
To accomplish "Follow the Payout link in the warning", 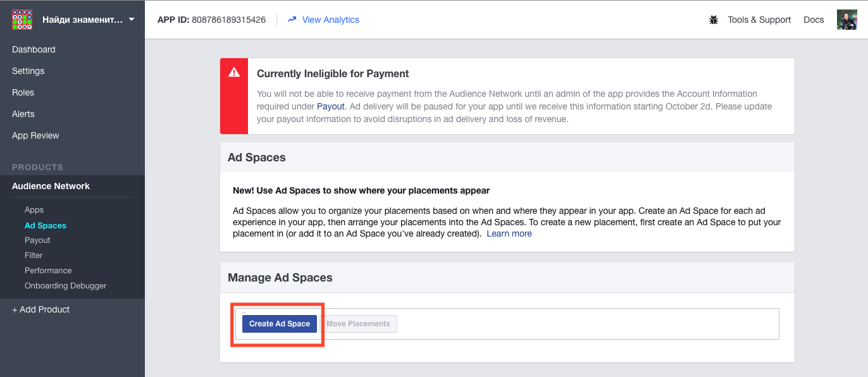I will click(x=331, y=106).
